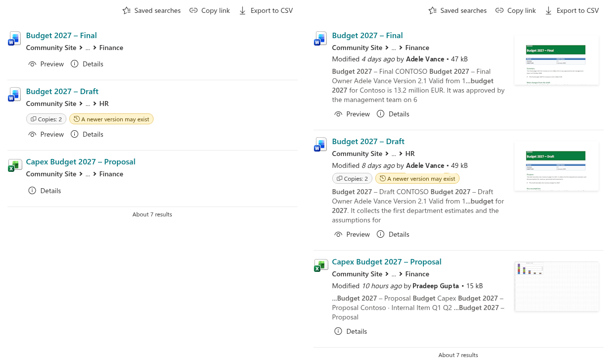Click author Adele Vance on Budget 2027 – Draft

[425, 165]
